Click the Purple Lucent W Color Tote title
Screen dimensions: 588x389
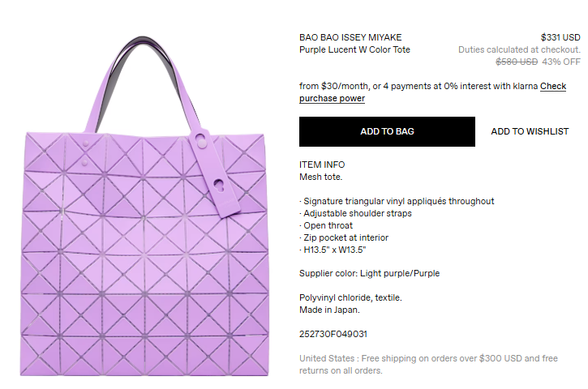click(354, 49)
